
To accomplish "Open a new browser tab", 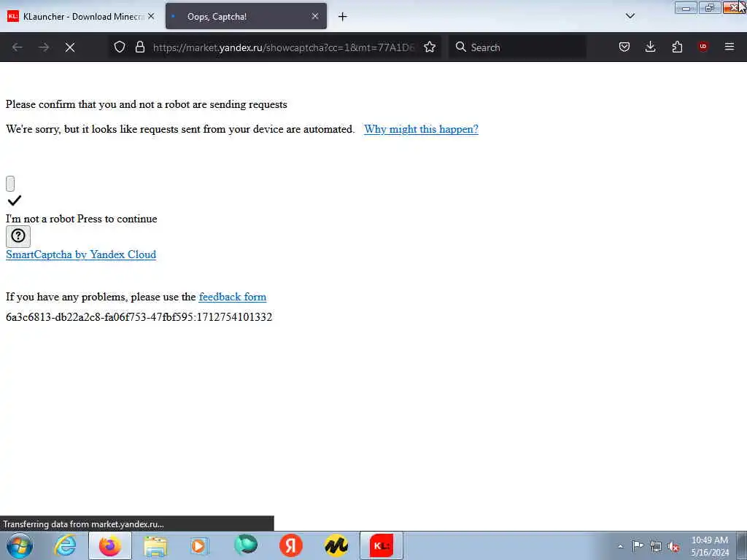I will [343, 17].
